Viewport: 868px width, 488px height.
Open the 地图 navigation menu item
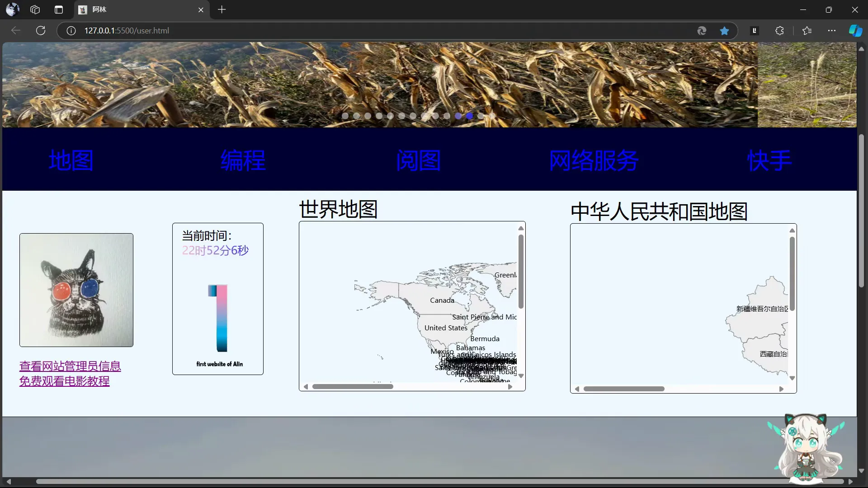(x=71, y=160)
